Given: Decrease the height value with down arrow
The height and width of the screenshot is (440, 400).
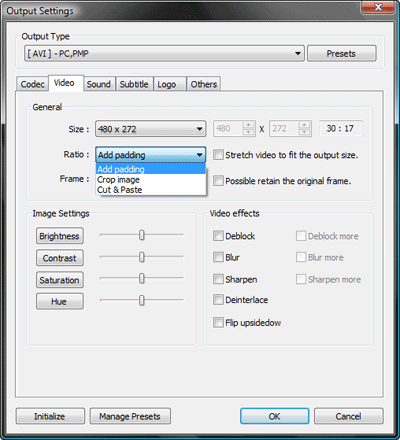Looking at the screenshot, I should pos(304,132).
